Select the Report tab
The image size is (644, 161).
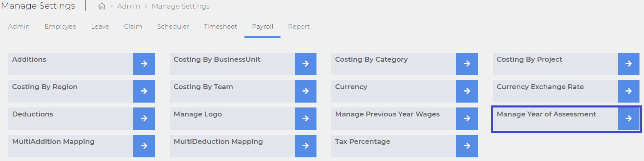(298, 27)
